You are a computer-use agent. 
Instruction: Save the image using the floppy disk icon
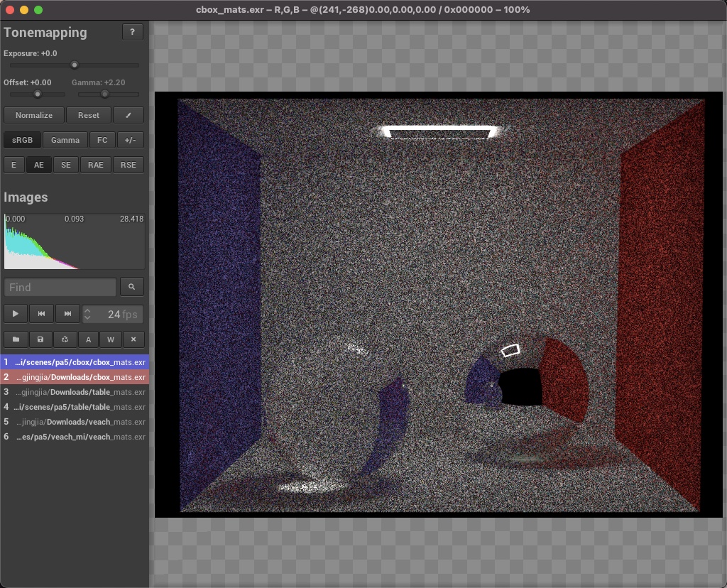click(40, 339)
